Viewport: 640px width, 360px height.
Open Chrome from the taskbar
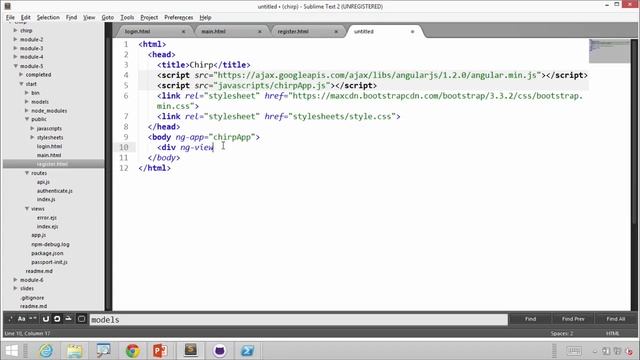pyautogui.click(x=132, y=351)
